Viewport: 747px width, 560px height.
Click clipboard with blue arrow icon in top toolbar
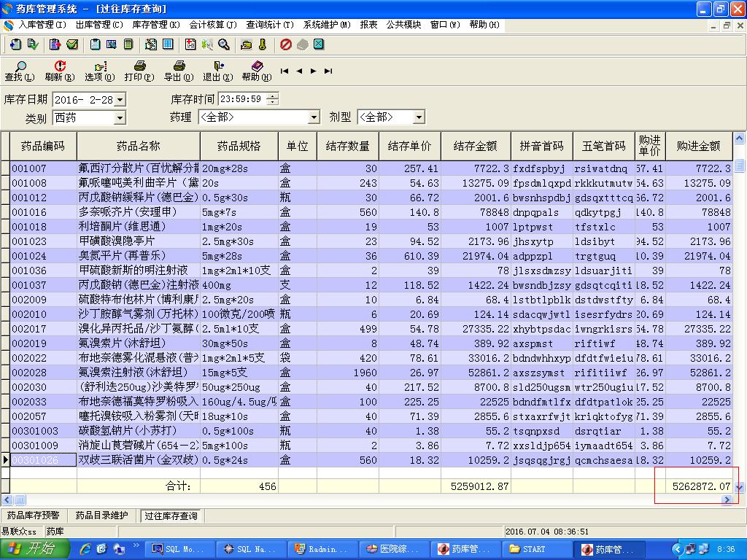tap(16, 44)
